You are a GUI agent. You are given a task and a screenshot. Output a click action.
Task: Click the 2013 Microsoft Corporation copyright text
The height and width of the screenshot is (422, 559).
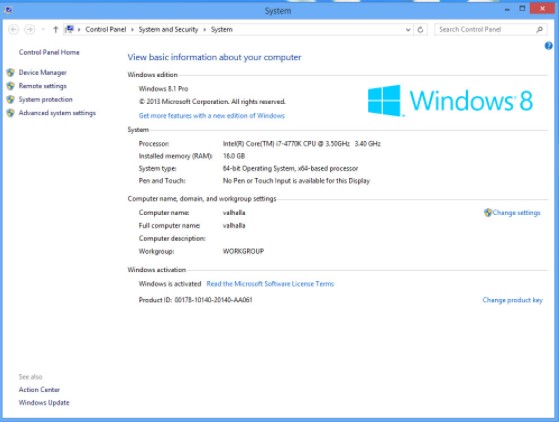point(212,102)
